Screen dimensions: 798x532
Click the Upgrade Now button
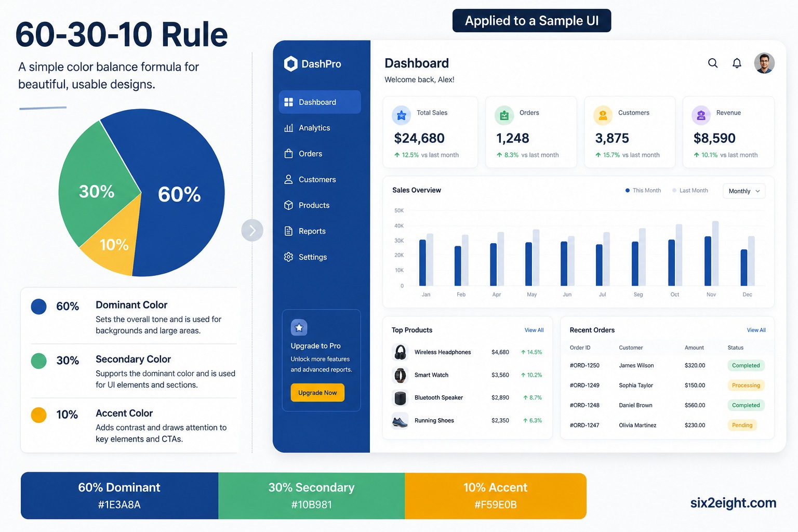317,393
